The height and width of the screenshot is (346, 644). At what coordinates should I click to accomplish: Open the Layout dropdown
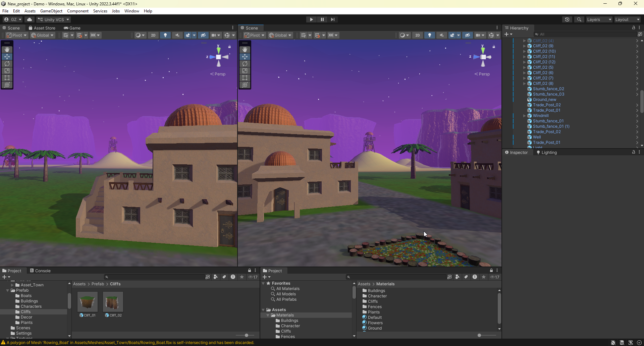(x=627, y=19)
